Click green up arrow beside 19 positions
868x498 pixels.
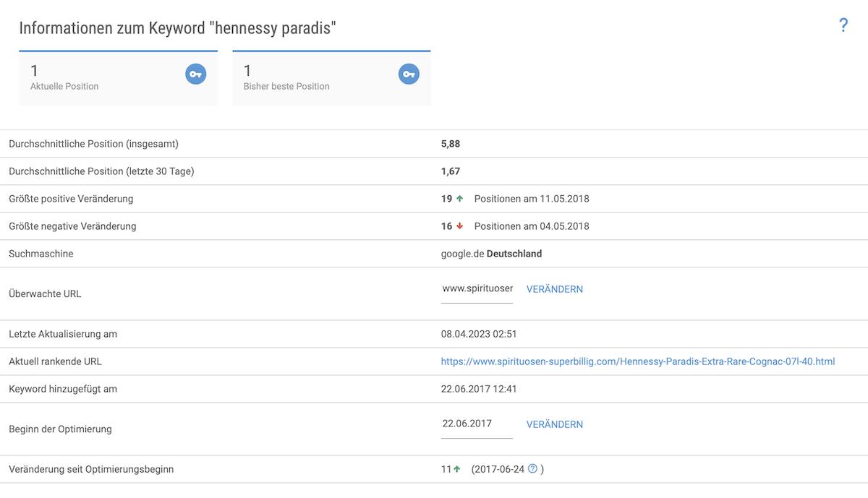click(x=459, y=199)
